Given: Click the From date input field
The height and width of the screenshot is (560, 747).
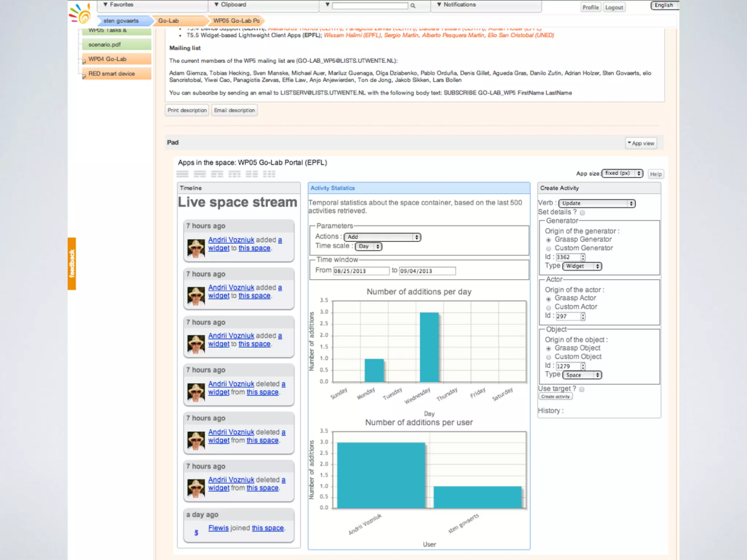Looking at the screenshot, I should [x=361, y=271].
